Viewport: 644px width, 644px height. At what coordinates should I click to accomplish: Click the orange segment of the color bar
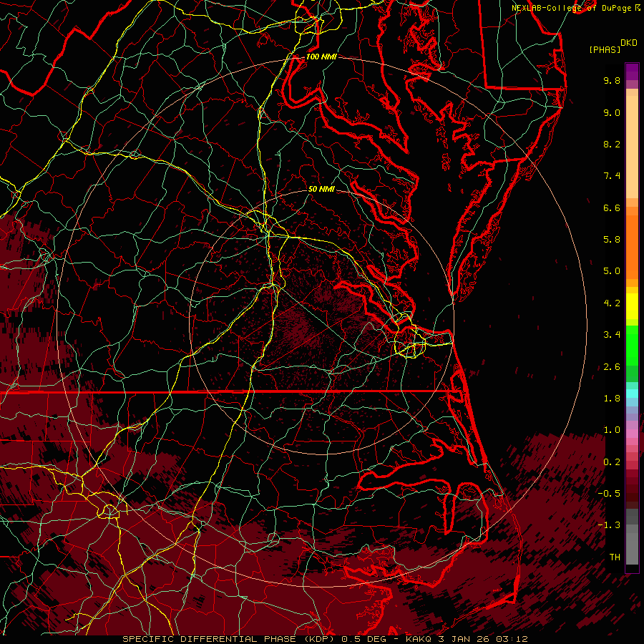pos(632,248)
